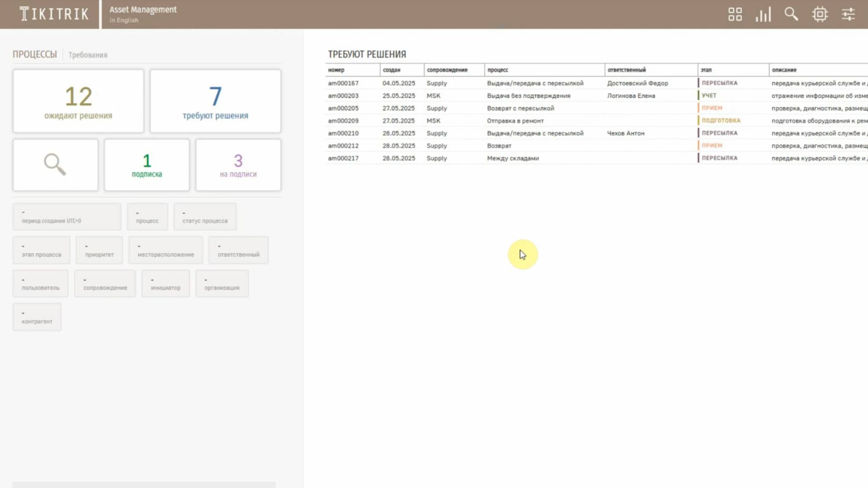
Task: Open the период создания UTC+0 filter
Action: click(x=67, y=216)
